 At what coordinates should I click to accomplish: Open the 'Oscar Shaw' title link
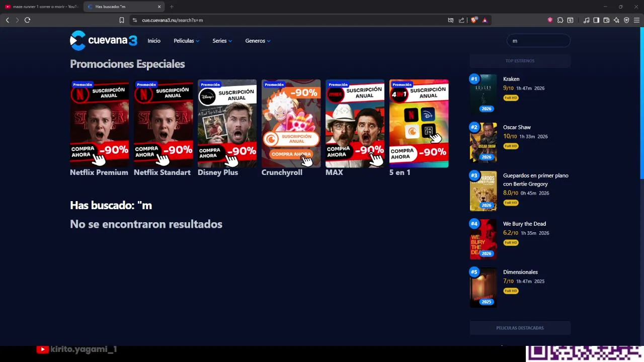coord(517,127)
